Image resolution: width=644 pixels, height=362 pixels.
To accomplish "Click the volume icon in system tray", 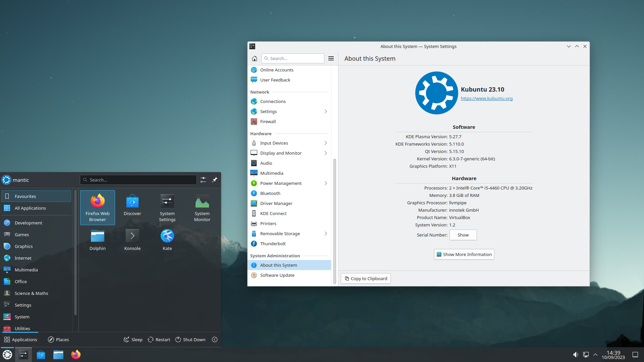I will pyautogui.click(x=575, y=355).
